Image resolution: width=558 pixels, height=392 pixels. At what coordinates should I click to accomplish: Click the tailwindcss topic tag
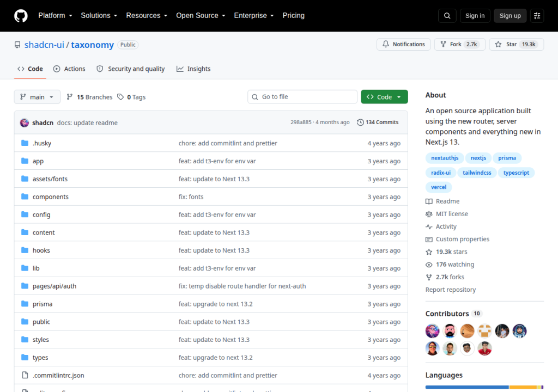pos(477,173)
